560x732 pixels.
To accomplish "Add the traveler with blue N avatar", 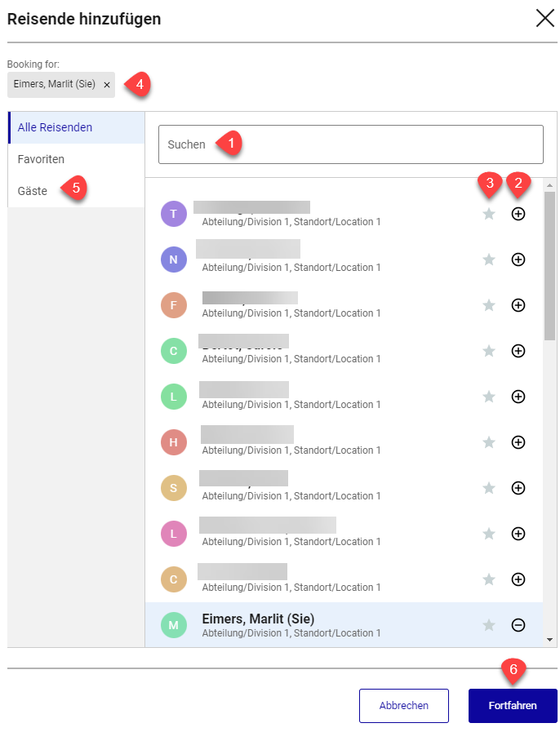I will [518, 260].
